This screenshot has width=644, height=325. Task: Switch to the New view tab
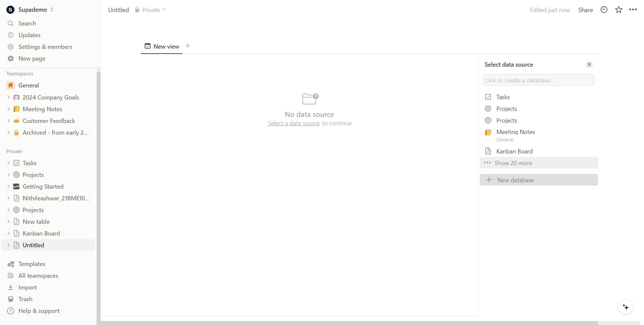(x=162, y=47)
